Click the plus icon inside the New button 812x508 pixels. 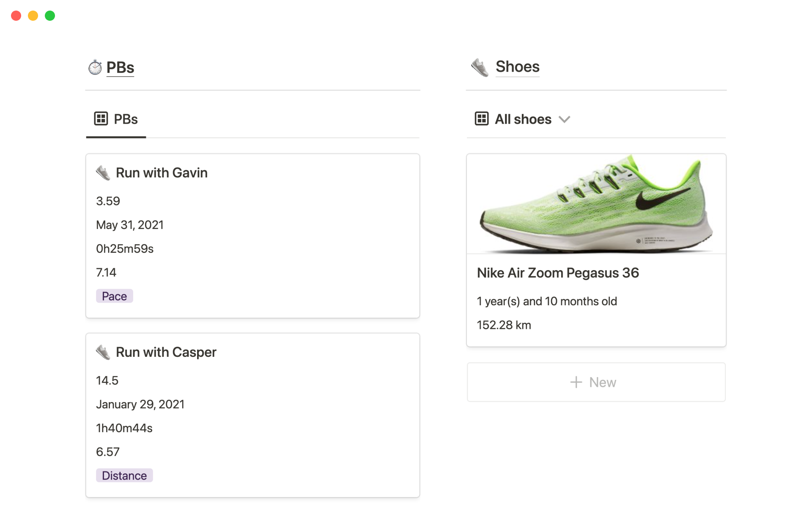click(576, 382)
